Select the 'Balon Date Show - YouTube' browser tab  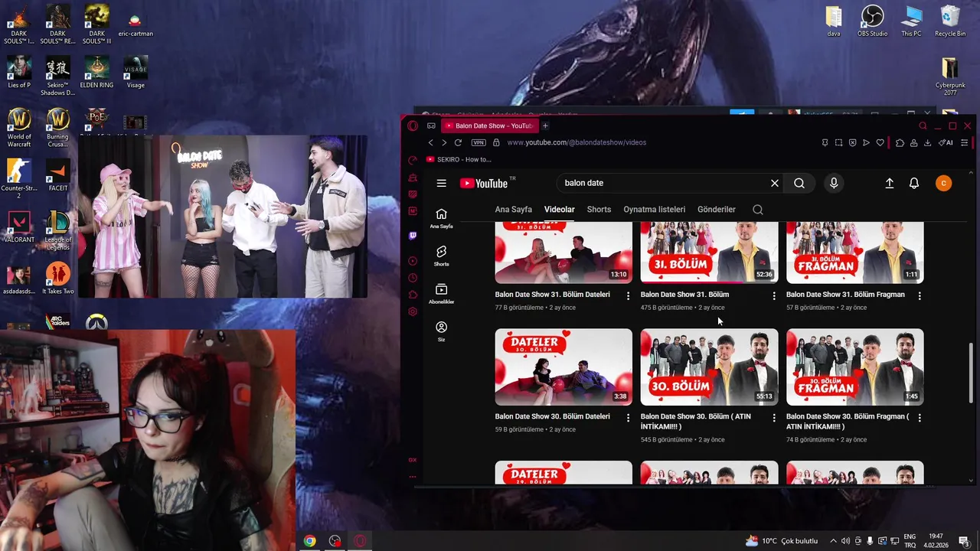click(488, 126)
